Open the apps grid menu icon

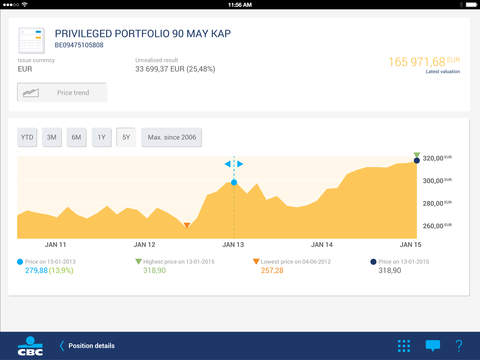click(x=404, y=346)
